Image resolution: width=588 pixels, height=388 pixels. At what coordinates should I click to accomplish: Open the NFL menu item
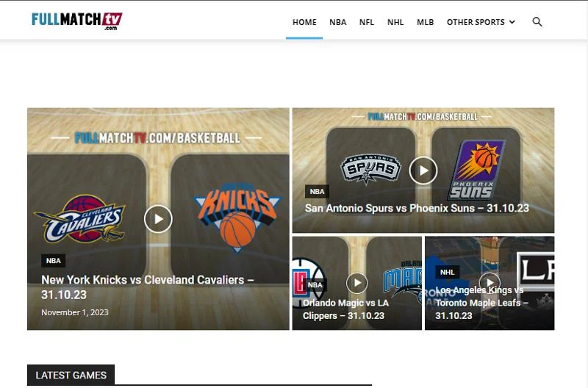(x=366, y=22)
